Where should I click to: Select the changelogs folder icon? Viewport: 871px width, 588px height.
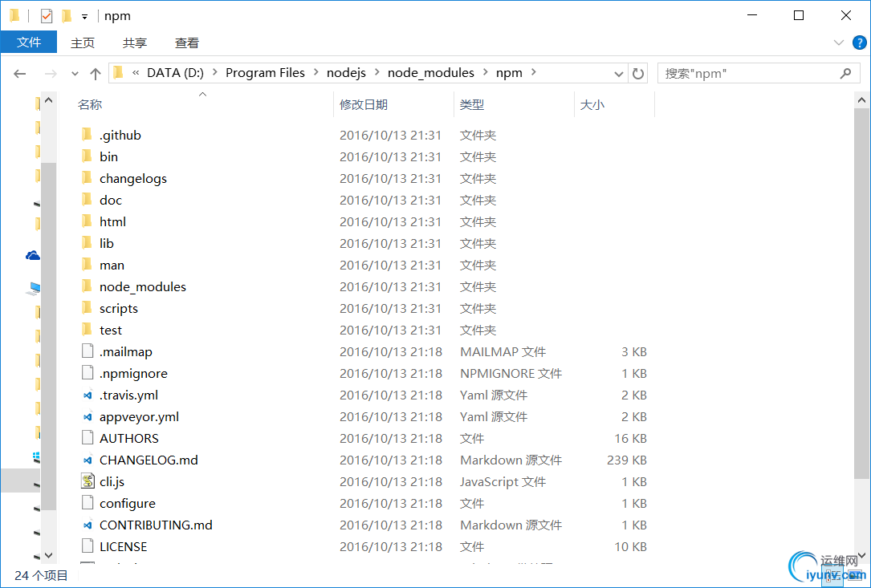click(x=88, y=178)
